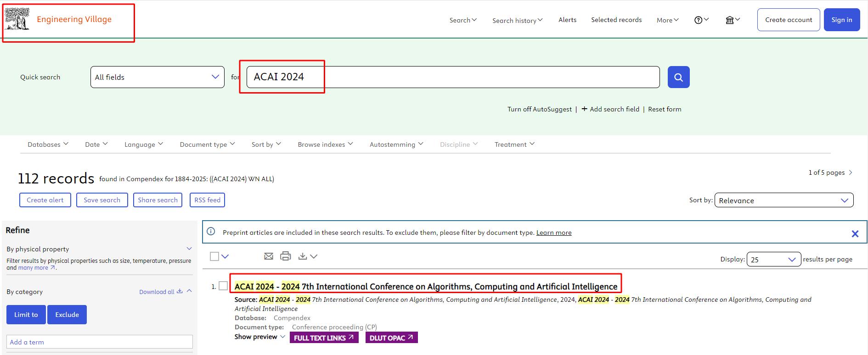Open the Document type filter menu
The image size is (868, 355).
point(207,144)
